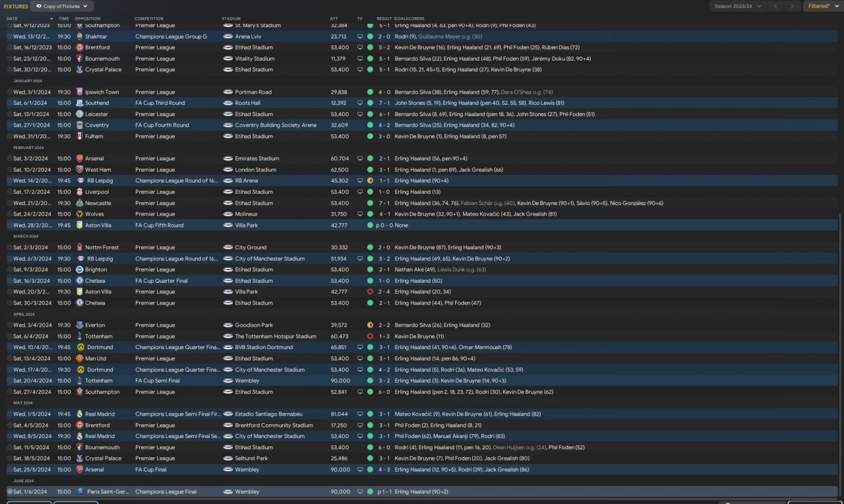Click the West Ham club badge

click(79, 169)
